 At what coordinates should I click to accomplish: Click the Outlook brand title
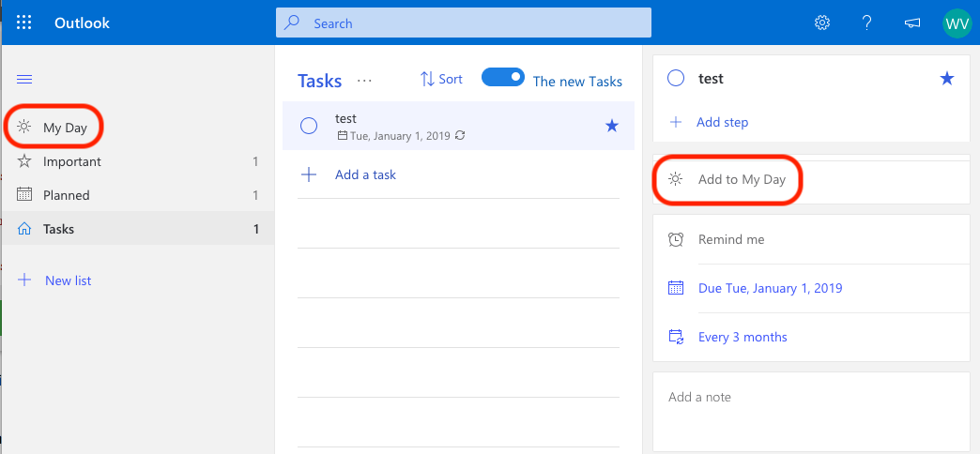pyautogui.click(x=82, y=23)
